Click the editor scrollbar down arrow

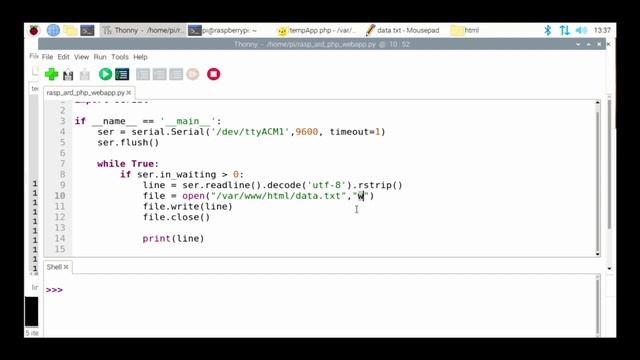[x=598, y=253]
